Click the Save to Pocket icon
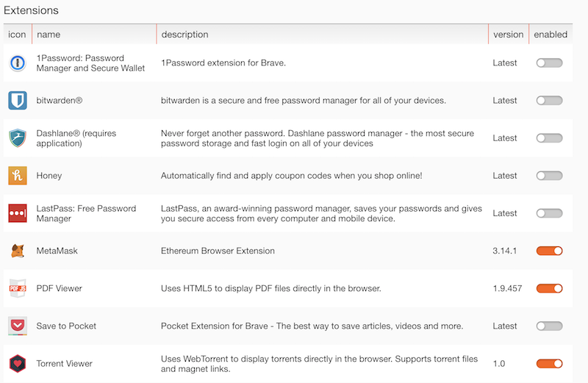 (x=18, y=326)
